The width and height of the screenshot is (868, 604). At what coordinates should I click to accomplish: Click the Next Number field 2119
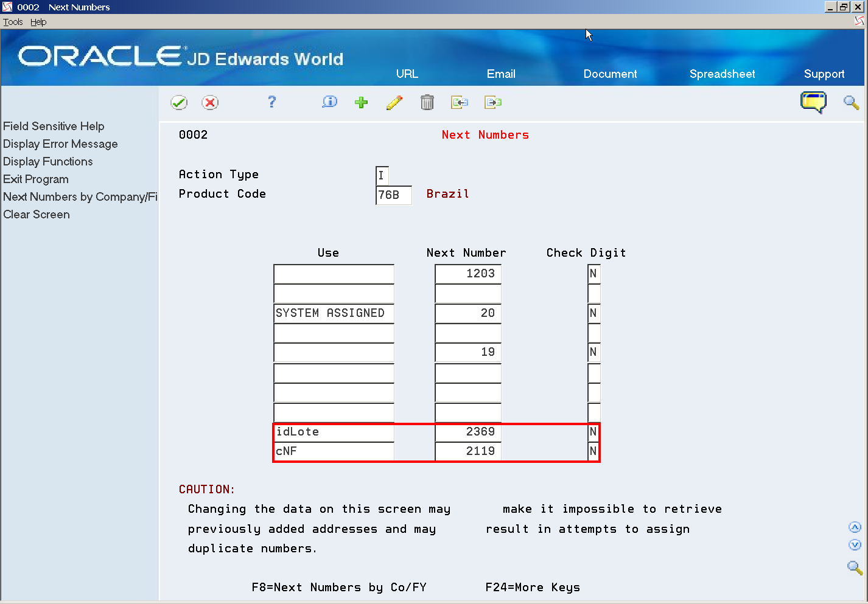click(x=468, y=451)
